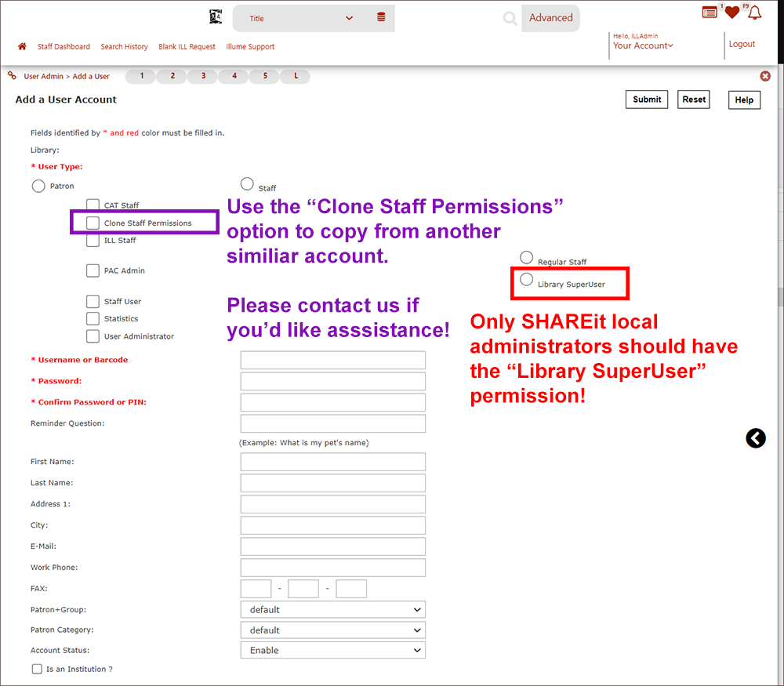Click the database stack icon beside Title
Viewport: 784px width, 686px height.
click(x=381, y=17)
